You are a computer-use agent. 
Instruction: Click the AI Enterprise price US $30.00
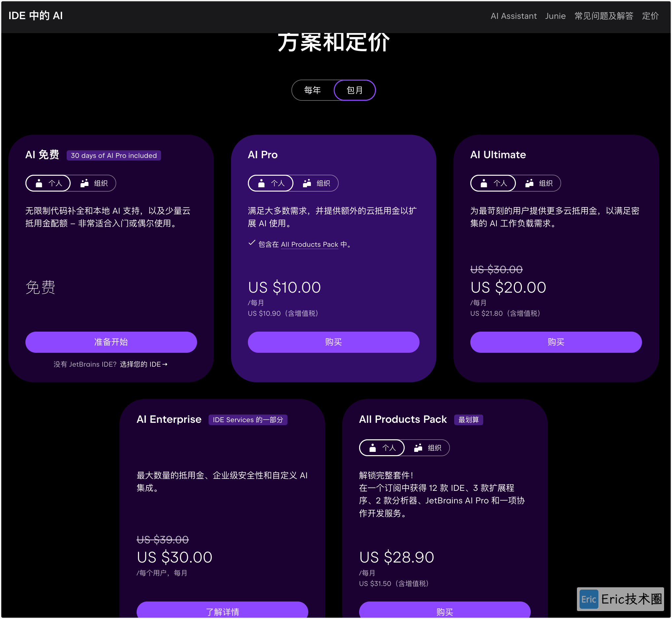175,557
